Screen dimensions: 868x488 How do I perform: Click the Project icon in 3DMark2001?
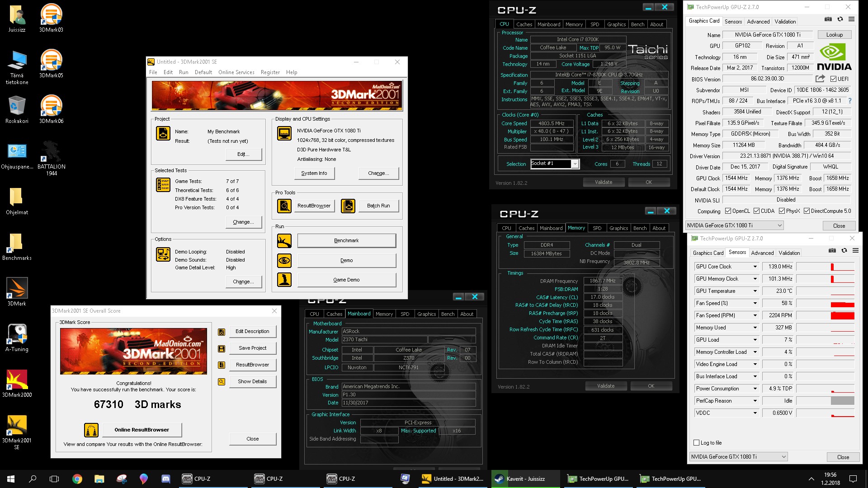pyautogui.click(x=163, y=133)
